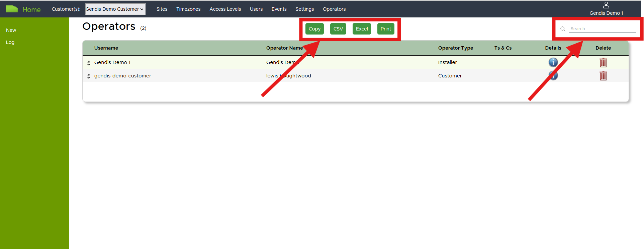Expand the Customer(s) dropdown

(x=115, y=9)
